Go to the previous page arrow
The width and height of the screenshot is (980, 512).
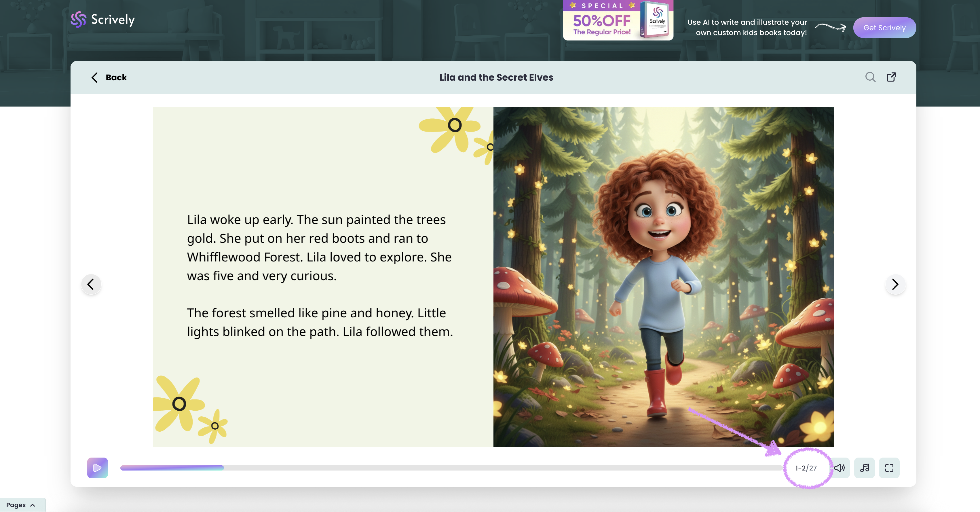coord(91,284)
